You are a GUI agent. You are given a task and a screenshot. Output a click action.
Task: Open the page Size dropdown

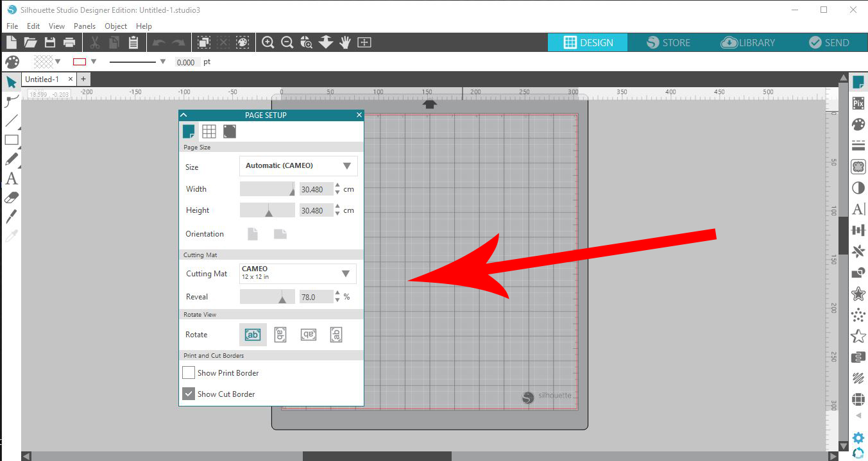click(298, 165)
